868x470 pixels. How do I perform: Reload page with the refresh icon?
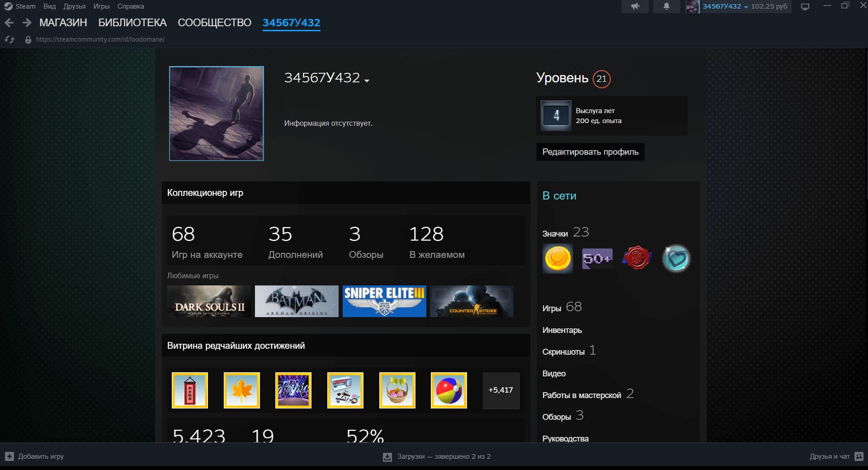click(x=9, y=40)
